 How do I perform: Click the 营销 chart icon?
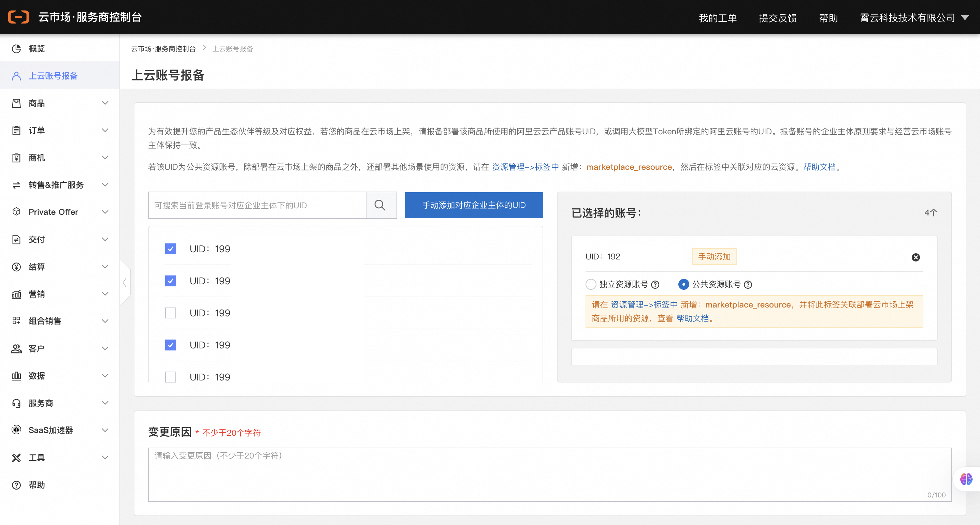click(x=16, y=294)
